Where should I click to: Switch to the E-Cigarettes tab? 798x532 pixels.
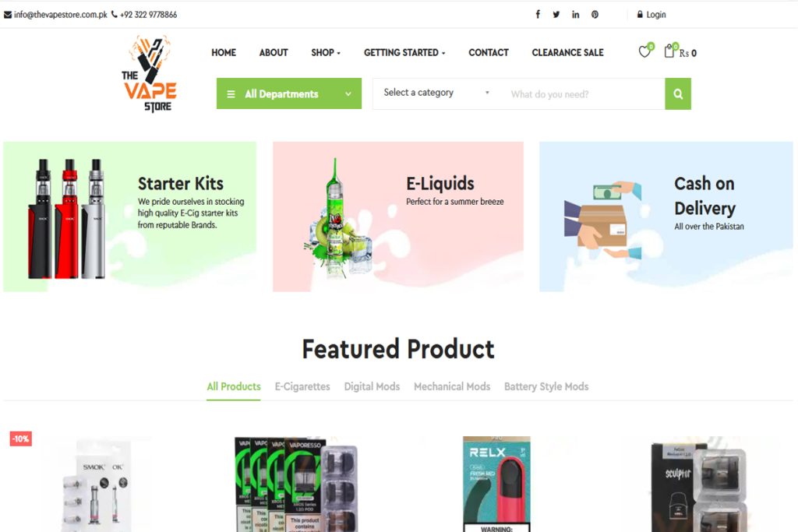pos(302,386)
